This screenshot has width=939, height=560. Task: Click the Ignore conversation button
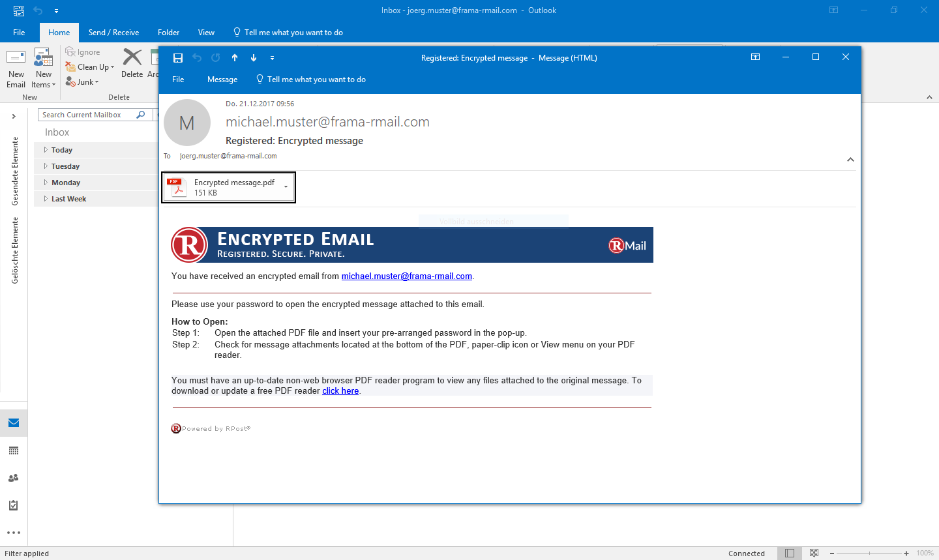[x=83, y=52]
